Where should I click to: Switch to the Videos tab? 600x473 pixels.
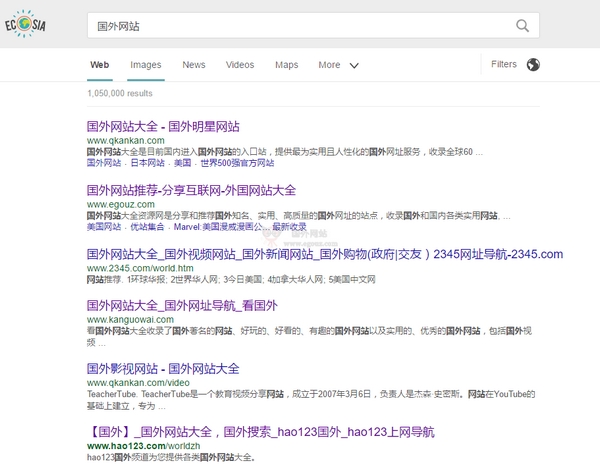coord(240,65)
